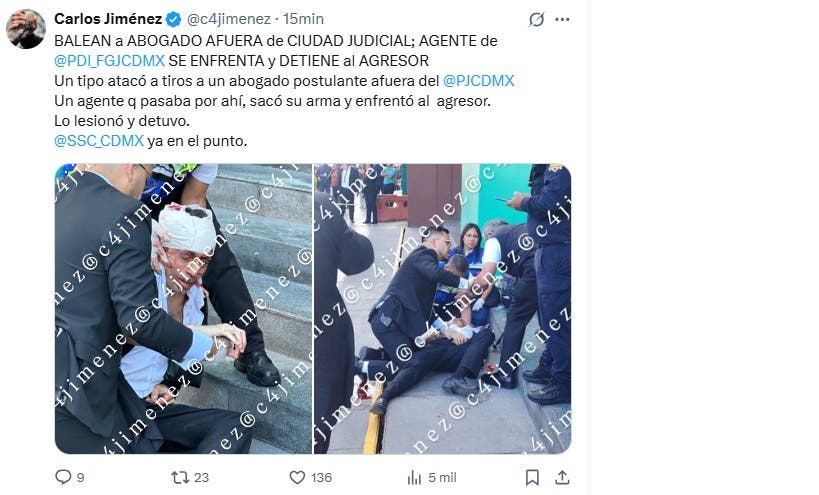Like the tweet with heart icon
Image resolution: width=819 pixels, height=495 pixels.
[x=297, y=477]
